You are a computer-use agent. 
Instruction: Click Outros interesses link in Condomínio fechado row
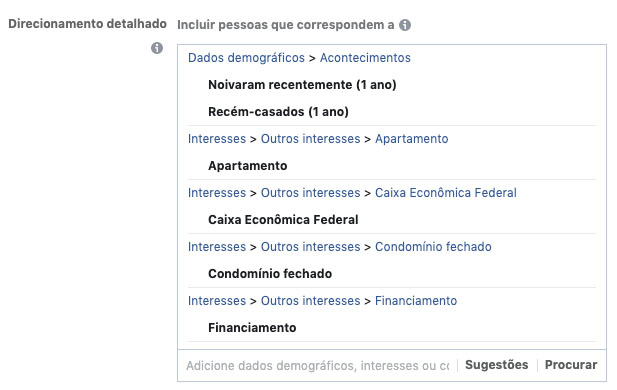pyautogui.click(x=310, y=247)
